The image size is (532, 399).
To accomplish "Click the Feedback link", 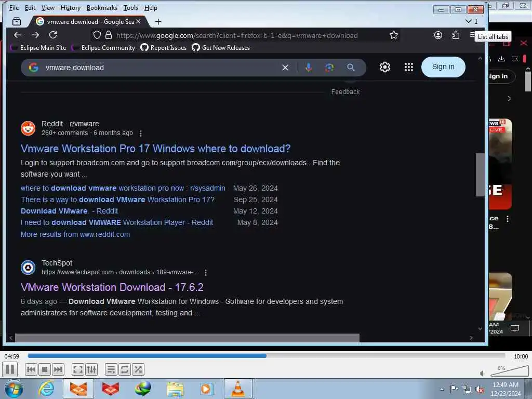I will 345,91.
